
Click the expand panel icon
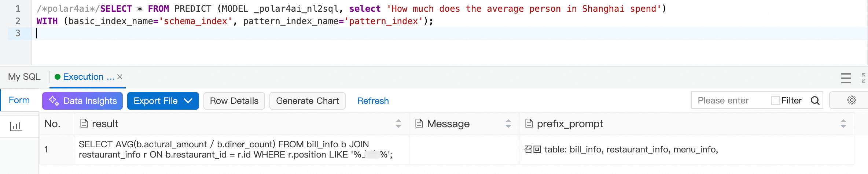coord(864,77)
